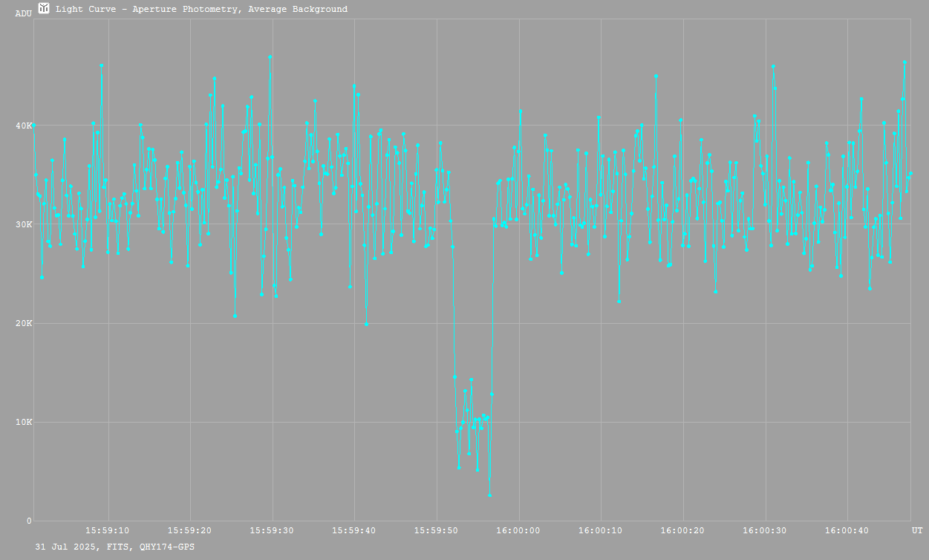The height and width of the screenshot is (560, 929).
Task: Click the 40K y-axis label
Action: pyautogui.click(x=23, y=126)
